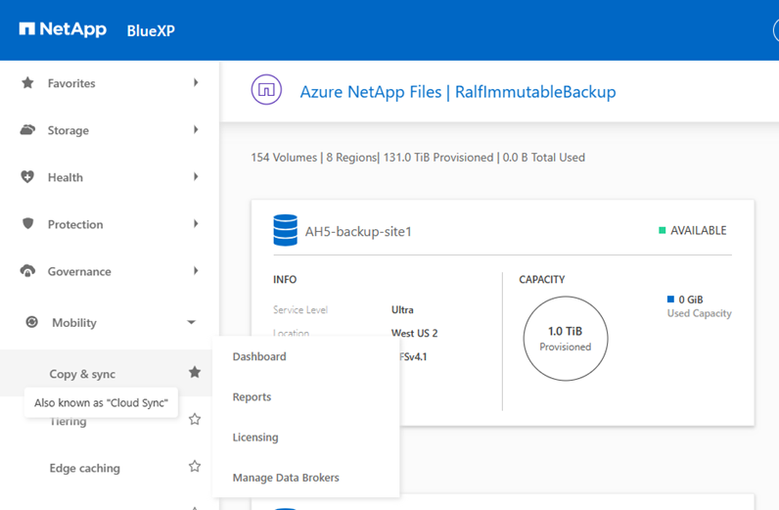
Task: Expand the Storage section arrow
Action: pyautogui.click(x=196, y=130)
